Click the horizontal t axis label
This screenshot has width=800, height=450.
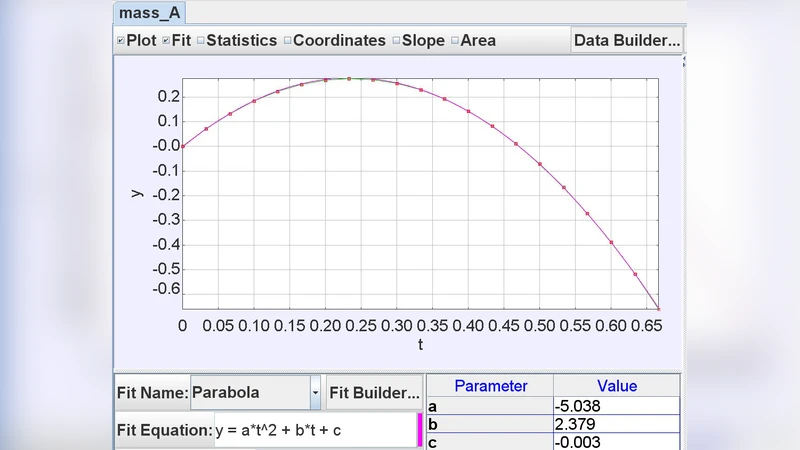(x=420, y=345)
